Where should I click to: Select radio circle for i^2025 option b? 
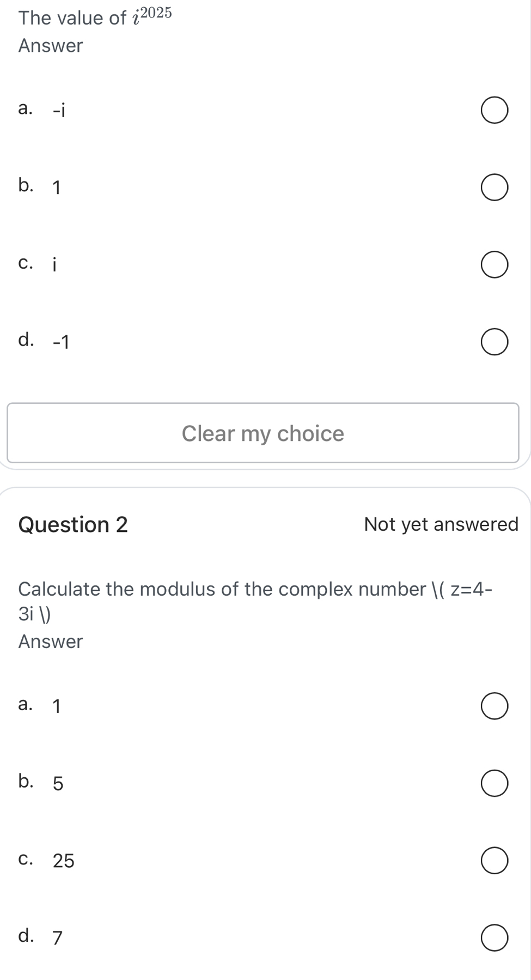(x=495, y=188)
